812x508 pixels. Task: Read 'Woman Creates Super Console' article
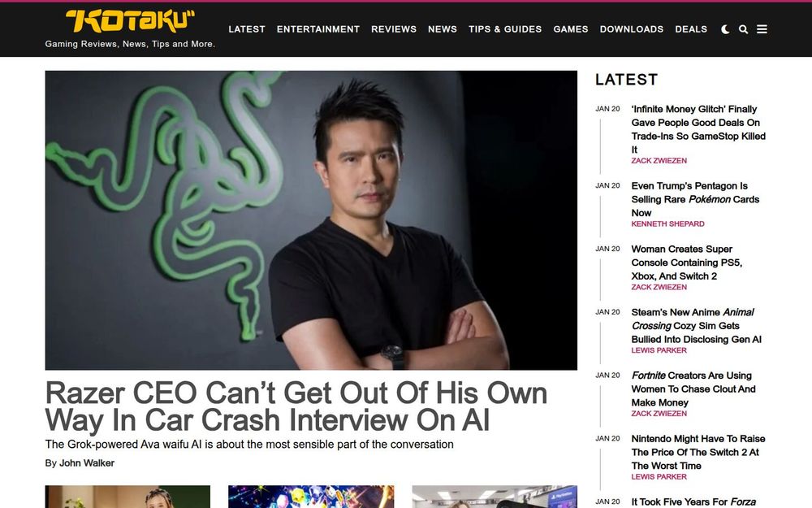[687, 263]
